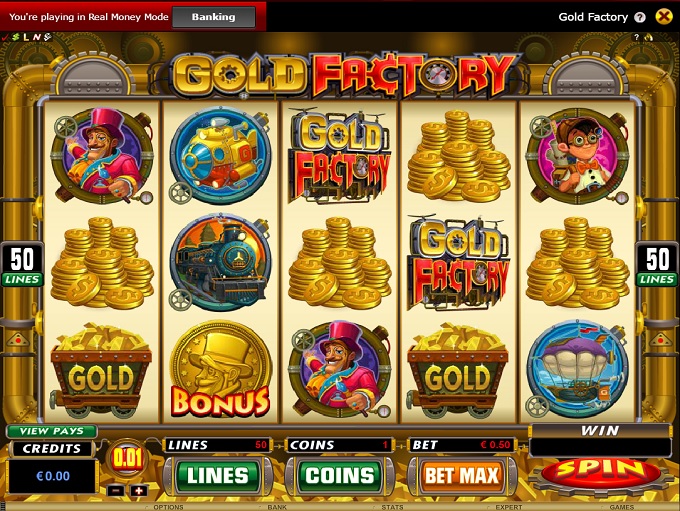Click the green Coins button
The height and width of the screenshot is (511, 680).
(x=340, y=475)
